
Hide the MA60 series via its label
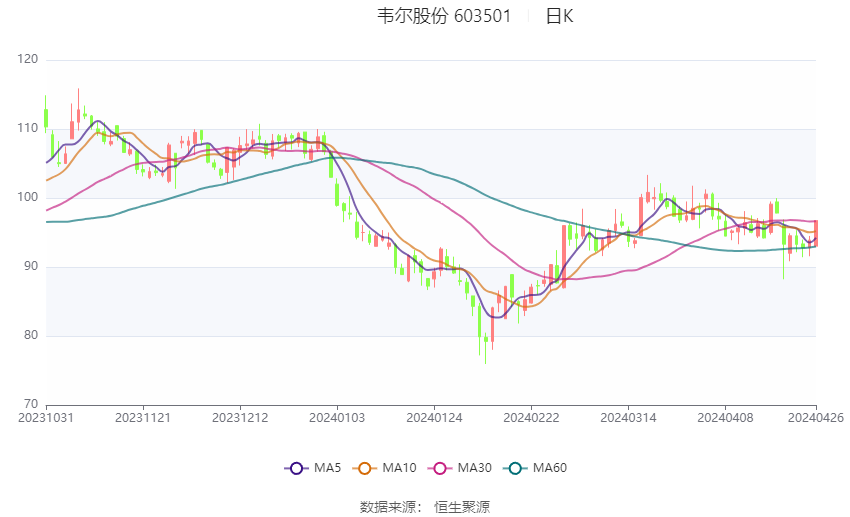tap(551, 467)
